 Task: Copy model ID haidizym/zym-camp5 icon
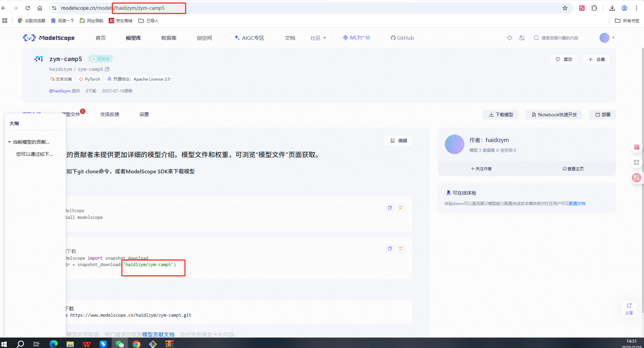107,69
